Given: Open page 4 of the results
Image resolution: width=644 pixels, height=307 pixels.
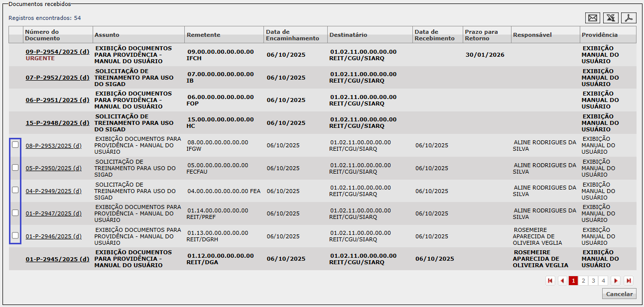Looking at the screenshot, I should [x=603, y=281].
